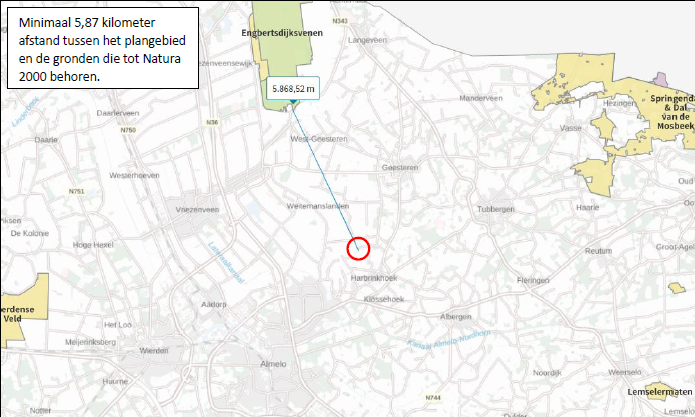Select the Lemselermaten area label
Viewport: 695px width, 417px height.
(660, 392)
